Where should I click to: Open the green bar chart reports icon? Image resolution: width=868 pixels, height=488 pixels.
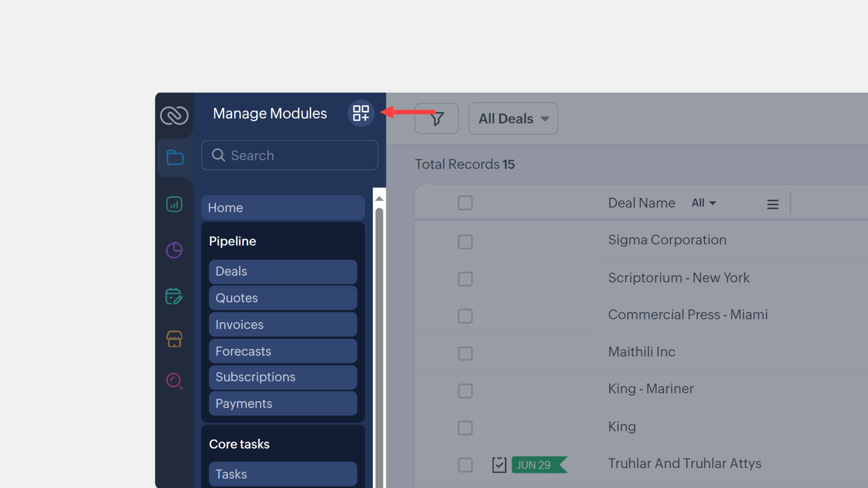click(x=175, y=204)
